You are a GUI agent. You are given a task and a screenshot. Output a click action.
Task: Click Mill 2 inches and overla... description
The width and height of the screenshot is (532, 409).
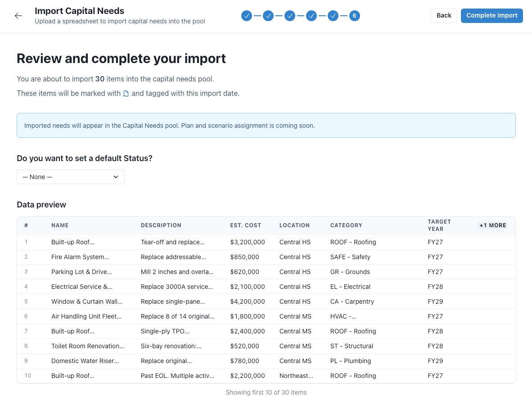pyautogui.click(x=177, y=272)
